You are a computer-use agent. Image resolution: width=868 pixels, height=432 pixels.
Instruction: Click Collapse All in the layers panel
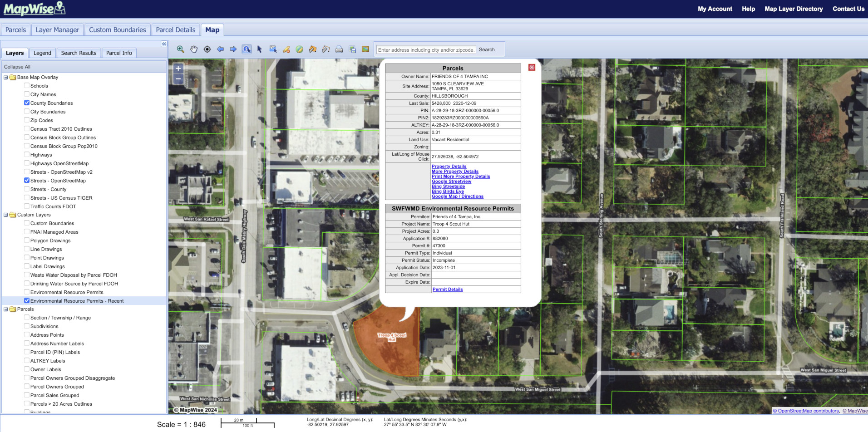coord(17,66)
